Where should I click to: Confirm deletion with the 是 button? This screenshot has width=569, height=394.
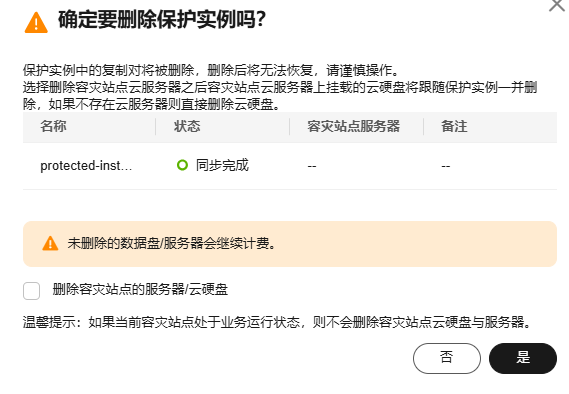[523, 358]
